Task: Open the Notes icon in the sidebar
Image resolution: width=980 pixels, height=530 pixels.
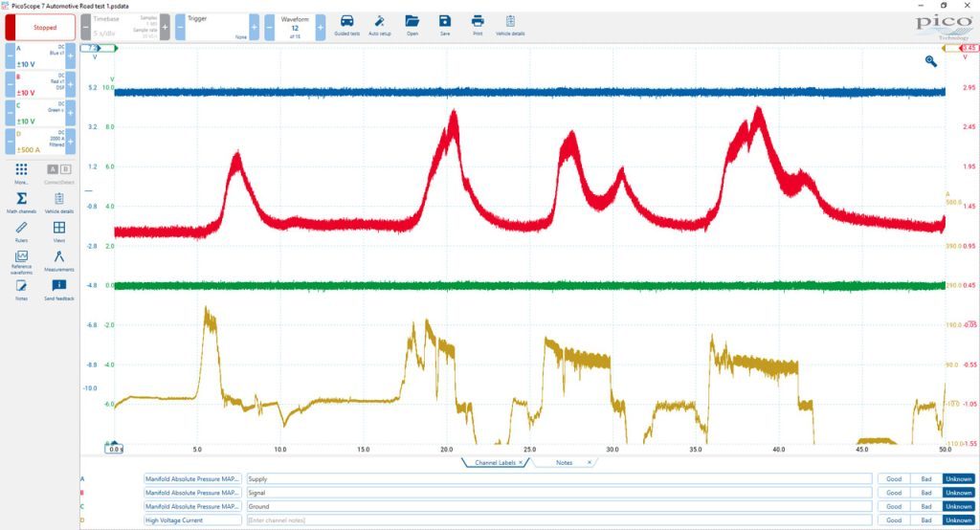Action: tap(21, 289)
